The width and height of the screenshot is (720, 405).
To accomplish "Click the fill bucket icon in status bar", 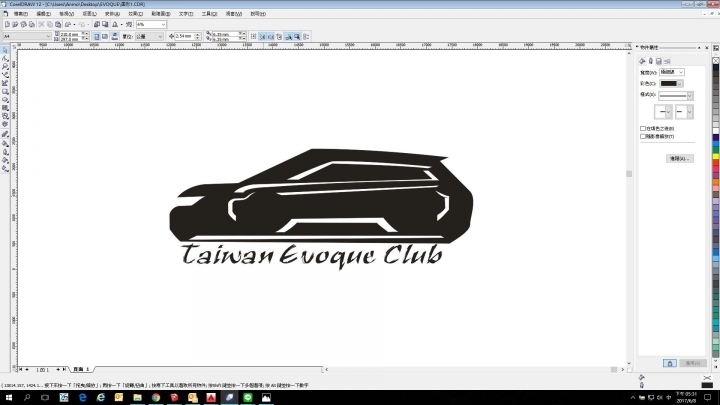I will (x=641, y=377).
